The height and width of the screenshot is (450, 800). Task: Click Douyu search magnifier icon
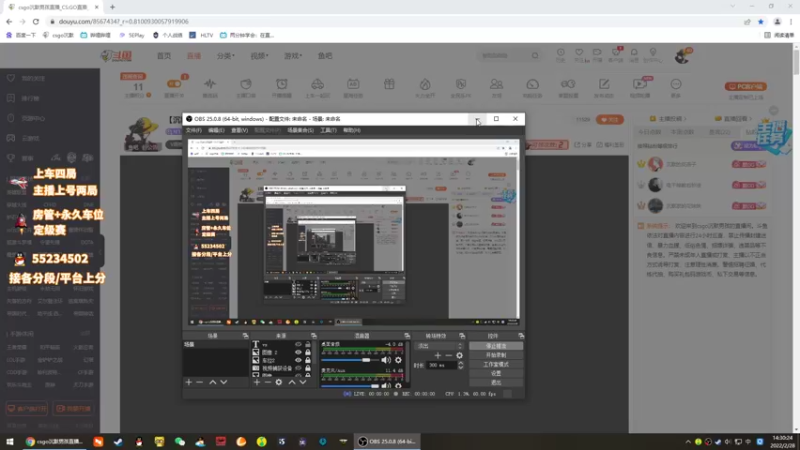point(535,55)
